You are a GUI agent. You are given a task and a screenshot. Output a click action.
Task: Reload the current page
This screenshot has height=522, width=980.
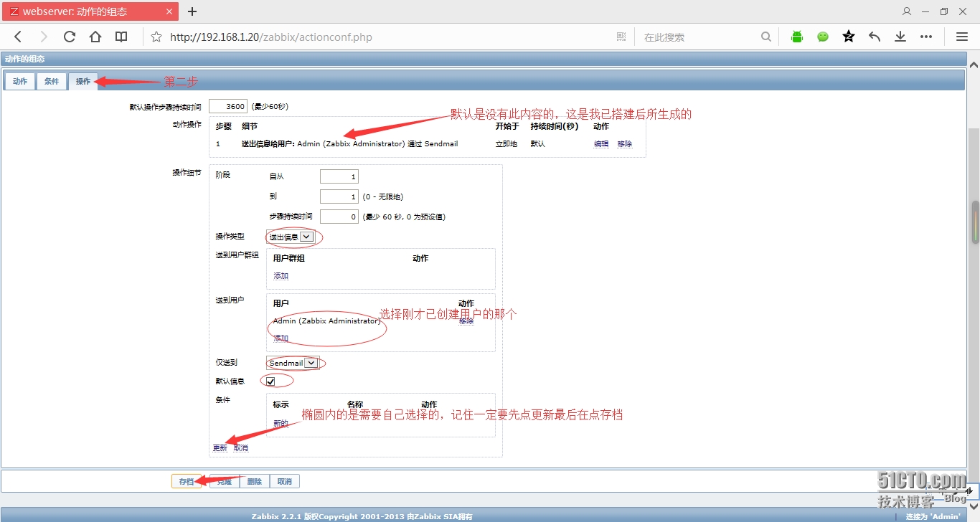point(70,37)
